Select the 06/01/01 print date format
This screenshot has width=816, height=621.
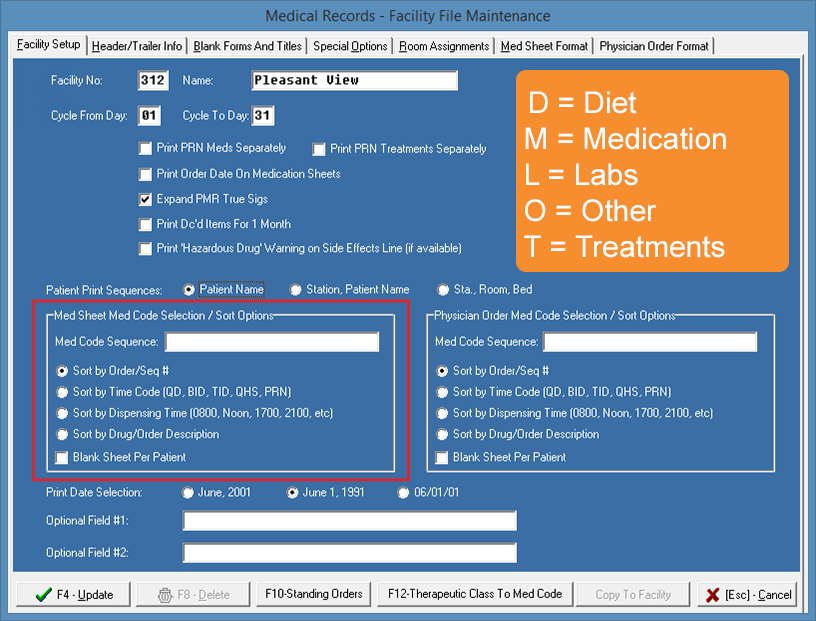pyautogui.click(x=404, y=492)
